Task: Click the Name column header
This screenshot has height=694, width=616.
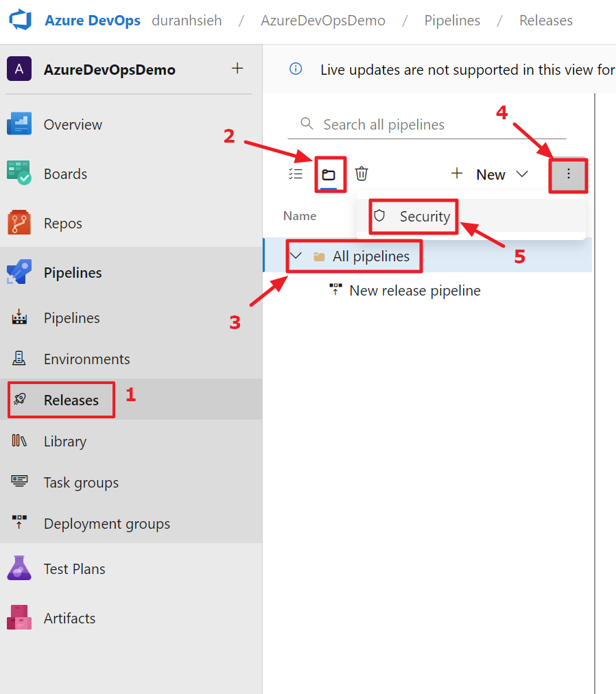Action: tap(300, 216)
